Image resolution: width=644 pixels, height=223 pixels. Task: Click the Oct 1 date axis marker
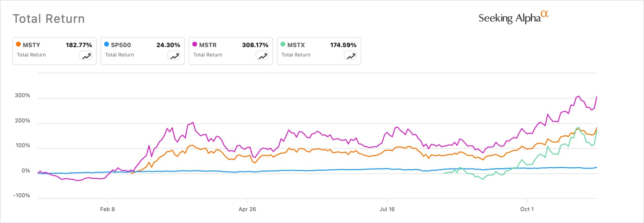[527, 209]
